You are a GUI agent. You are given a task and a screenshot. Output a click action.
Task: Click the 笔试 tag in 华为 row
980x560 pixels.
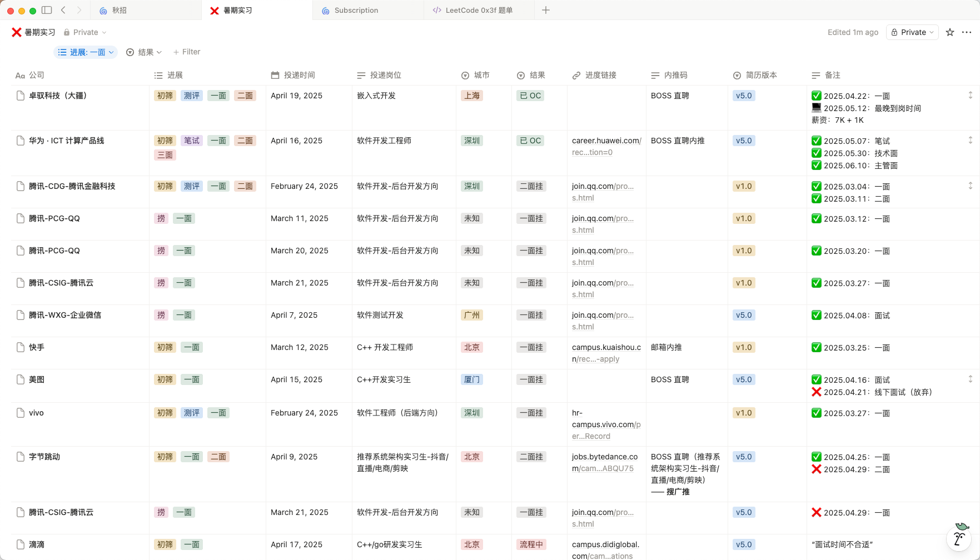(192, 141)
